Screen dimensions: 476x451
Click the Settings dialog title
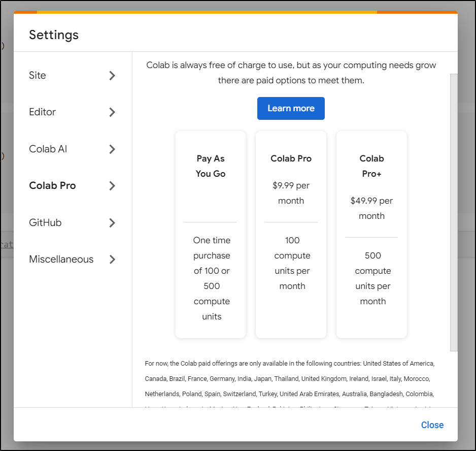54,35
